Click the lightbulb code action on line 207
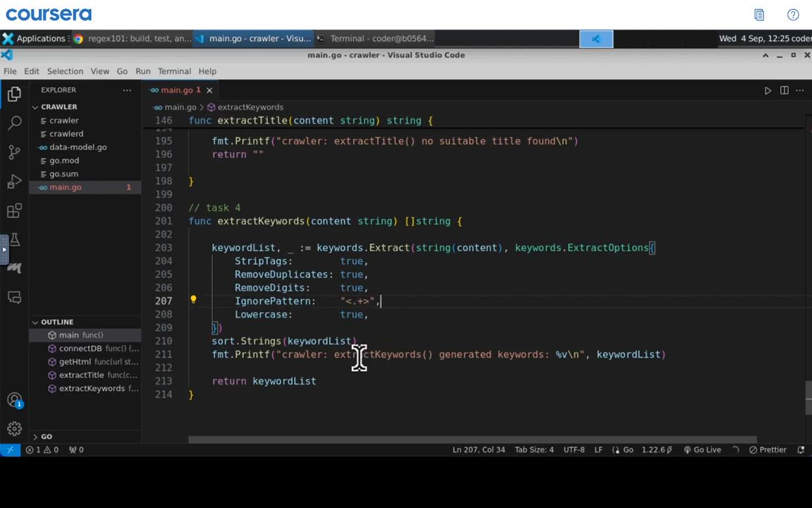Image resolution: width=812 pixels, height=508 pixels. point(193,300)
